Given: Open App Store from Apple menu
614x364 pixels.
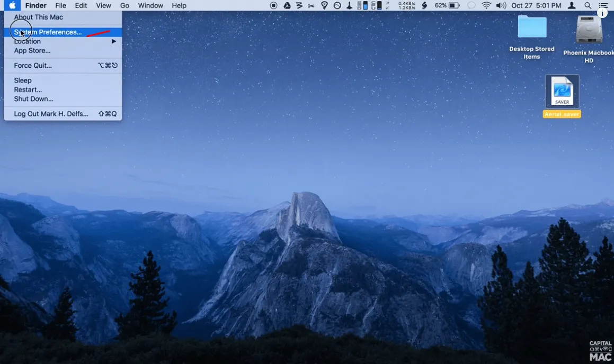Looking at the screenshot, I should (x=63, y=51).
